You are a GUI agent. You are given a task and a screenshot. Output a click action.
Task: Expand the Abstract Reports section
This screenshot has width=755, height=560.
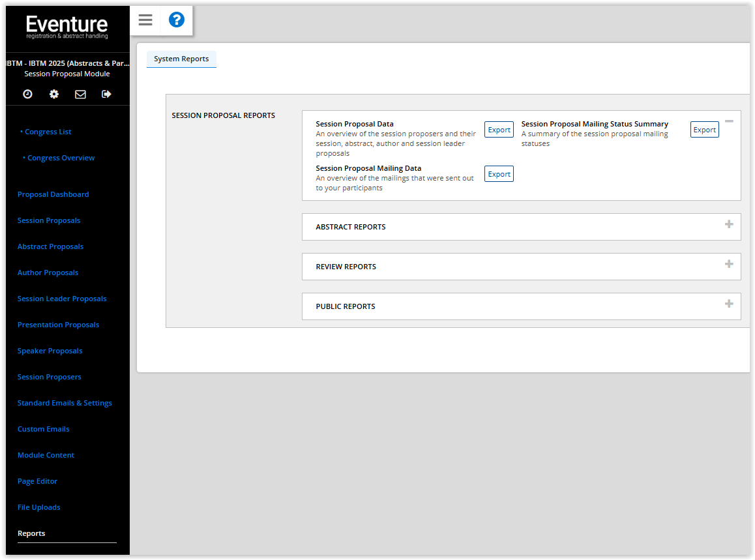pos(728,224)
